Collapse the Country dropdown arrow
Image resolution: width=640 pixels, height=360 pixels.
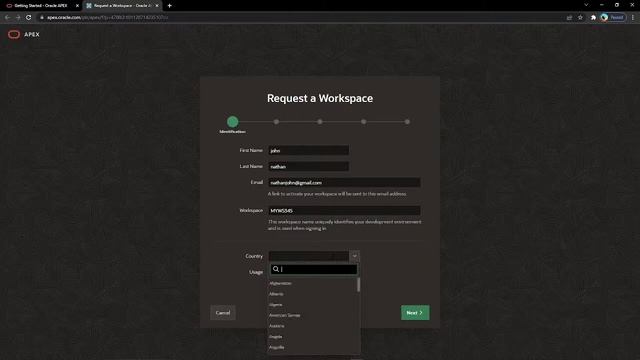point(354,256)
